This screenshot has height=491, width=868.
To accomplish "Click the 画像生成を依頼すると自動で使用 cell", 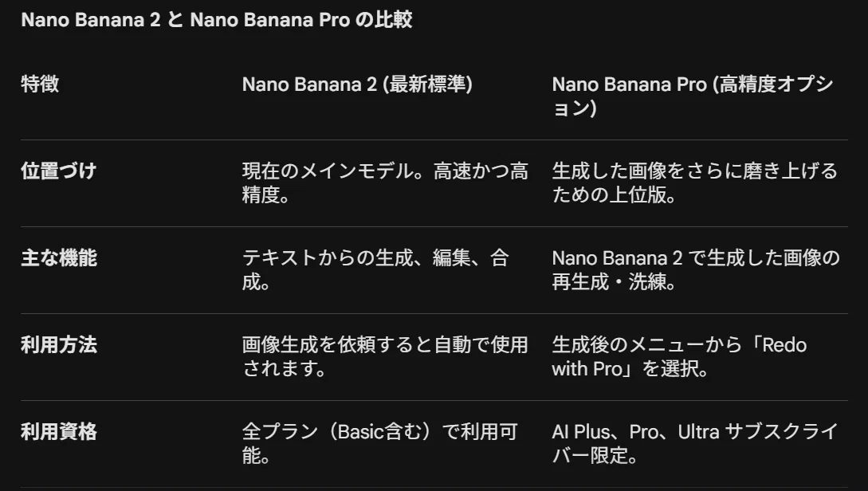I will point(385,356).
